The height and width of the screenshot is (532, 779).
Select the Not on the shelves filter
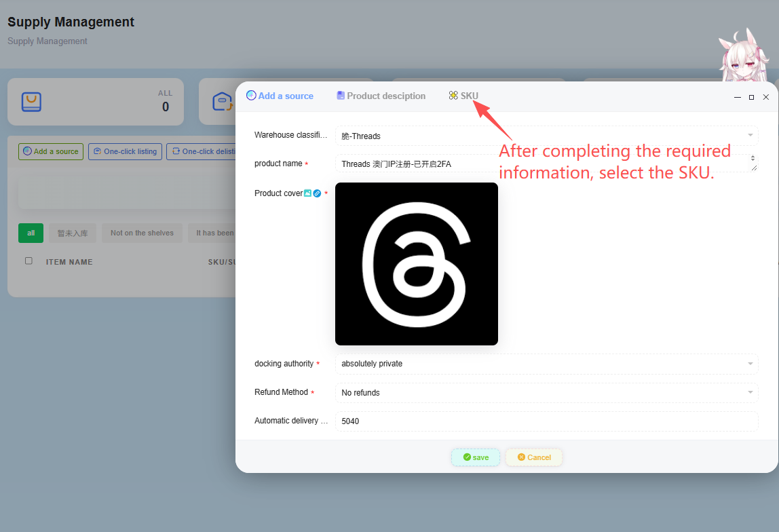142,233
